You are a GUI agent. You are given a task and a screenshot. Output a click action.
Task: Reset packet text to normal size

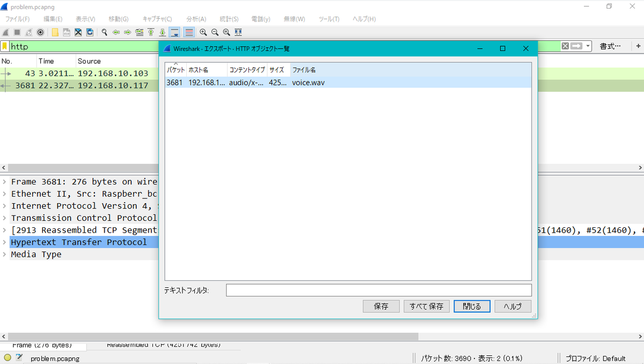point(226,32)
